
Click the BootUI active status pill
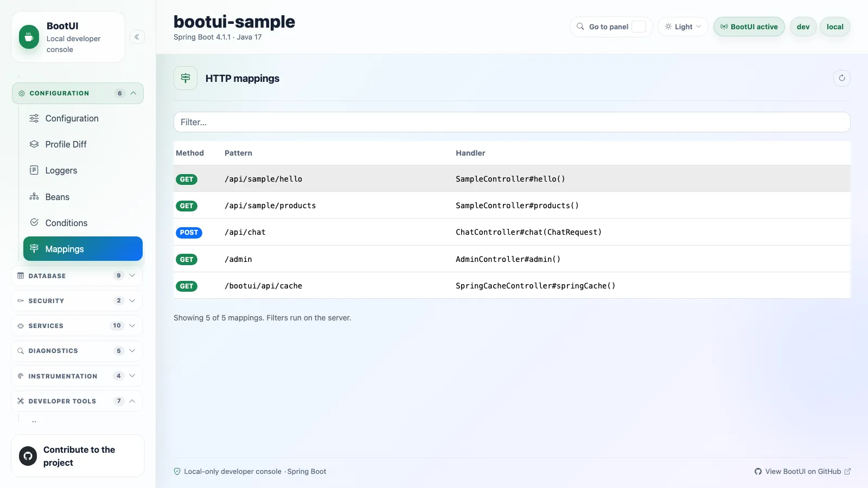[749, 27]
